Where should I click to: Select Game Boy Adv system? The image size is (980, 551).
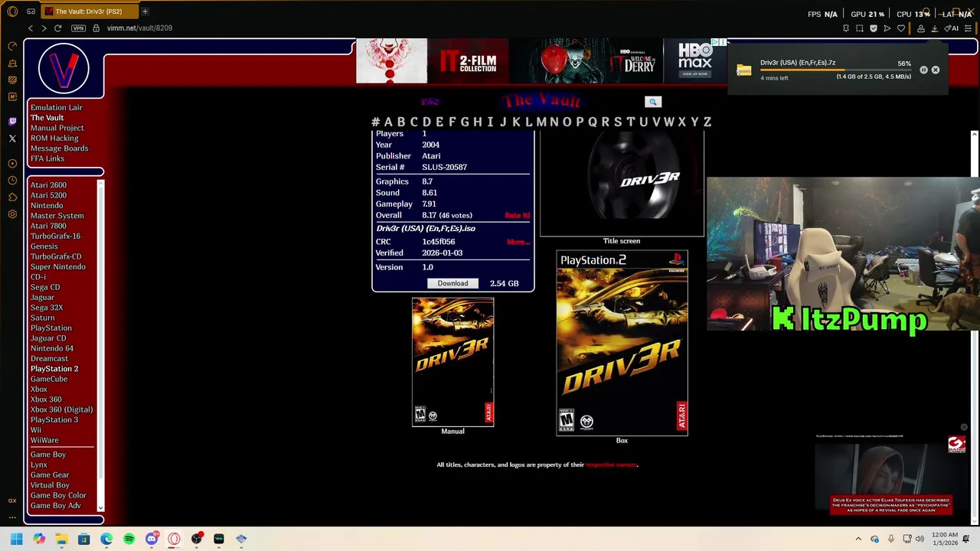coord(55,506)
